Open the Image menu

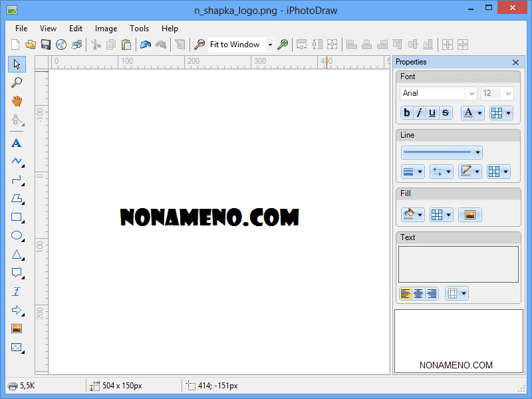pyautogui.click(x=106, y=29)
